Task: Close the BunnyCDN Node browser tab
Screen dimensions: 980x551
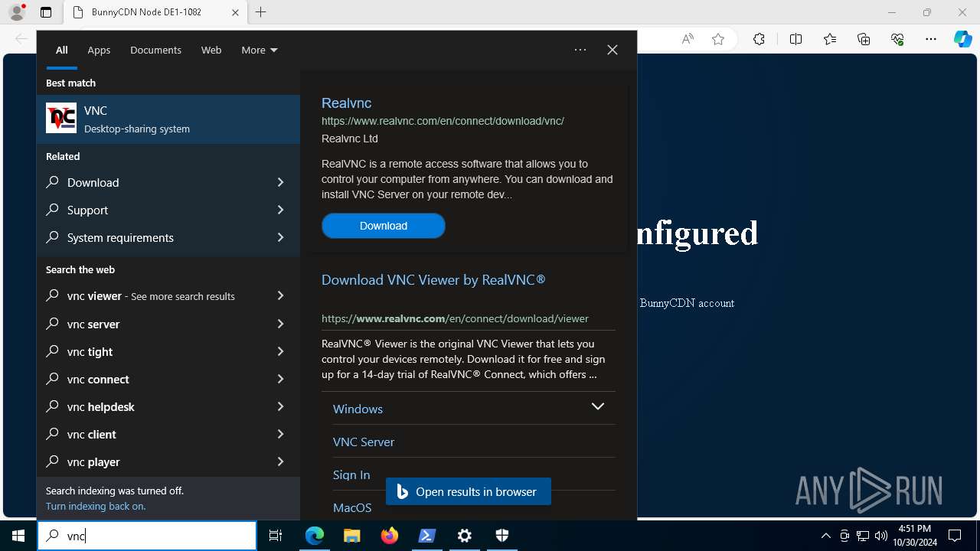Action: pos(235,12)
